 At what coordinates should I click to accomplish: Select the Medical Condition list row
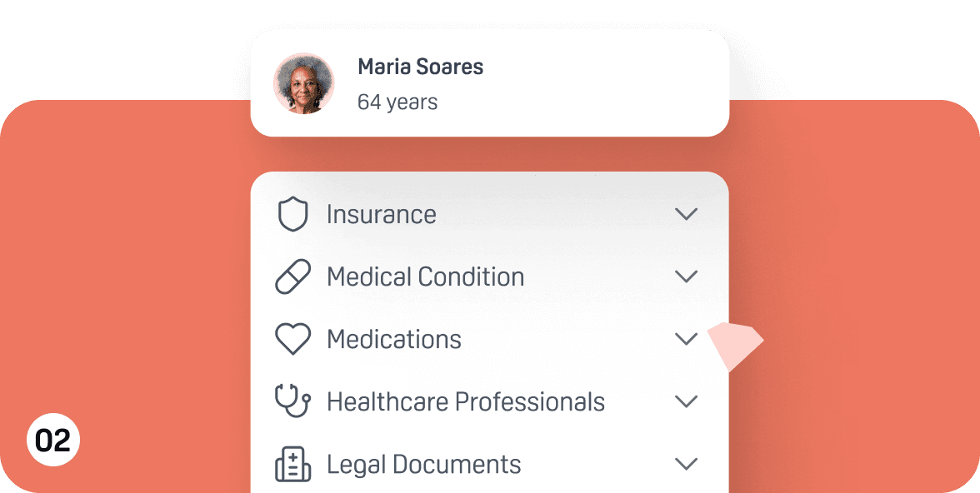click(x=490, y=276)
